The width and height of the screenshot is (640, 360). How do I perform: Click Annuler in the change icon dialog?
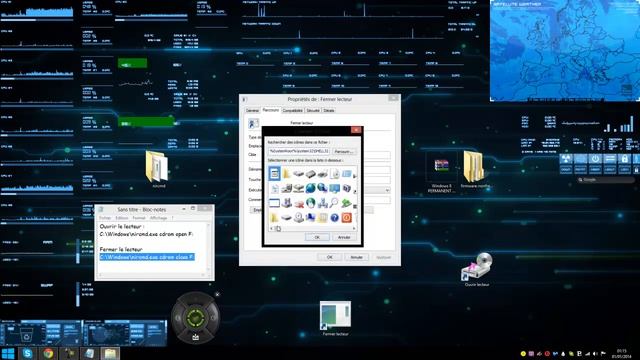[x=344, y=237]
